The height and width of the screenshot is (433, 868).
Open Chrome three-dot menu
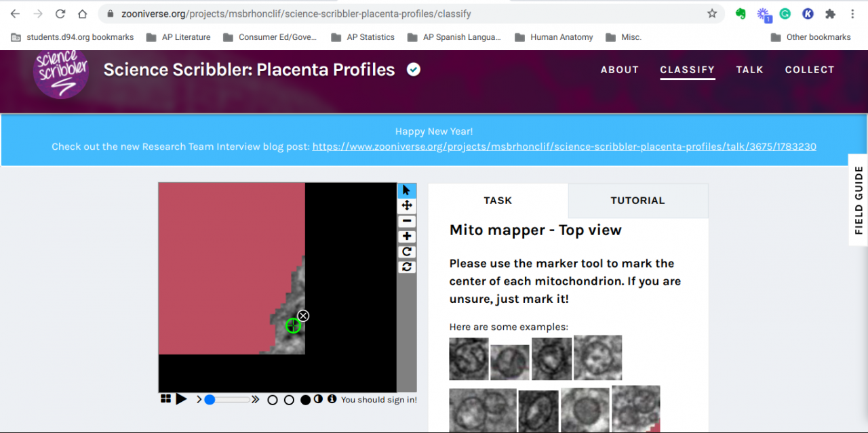(x=852, y=14)
